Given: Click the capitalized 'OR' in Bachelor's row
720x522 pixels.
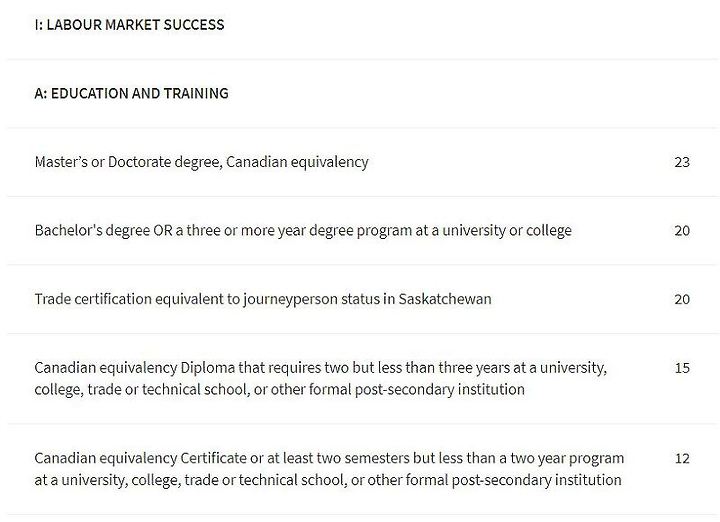Looking at the screenshot, I should click(163, 230).
